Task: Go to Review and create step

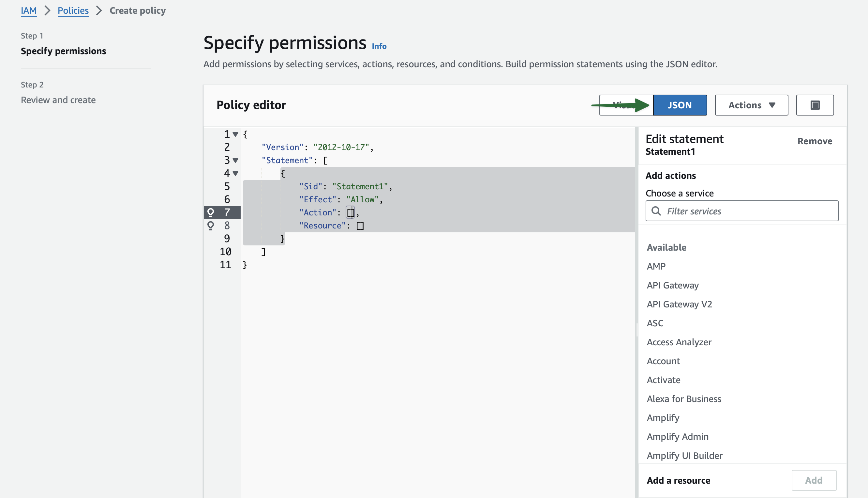Action: click(58, 100)
